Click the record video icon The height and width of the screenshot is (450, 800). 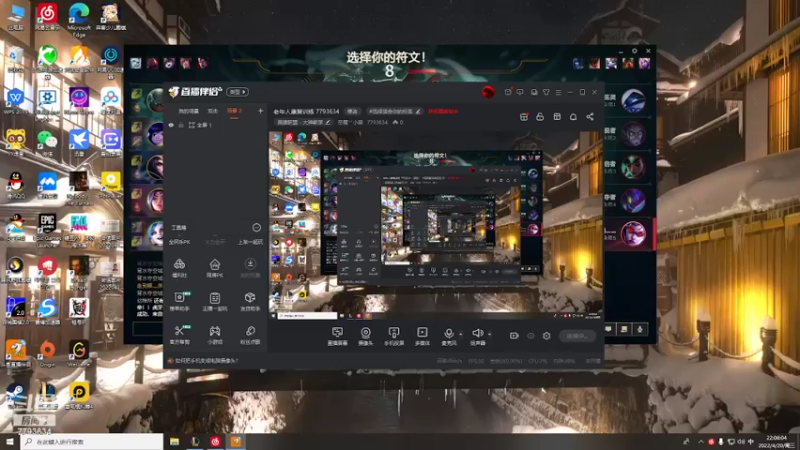pyautogui.click(x=514, y=336)
